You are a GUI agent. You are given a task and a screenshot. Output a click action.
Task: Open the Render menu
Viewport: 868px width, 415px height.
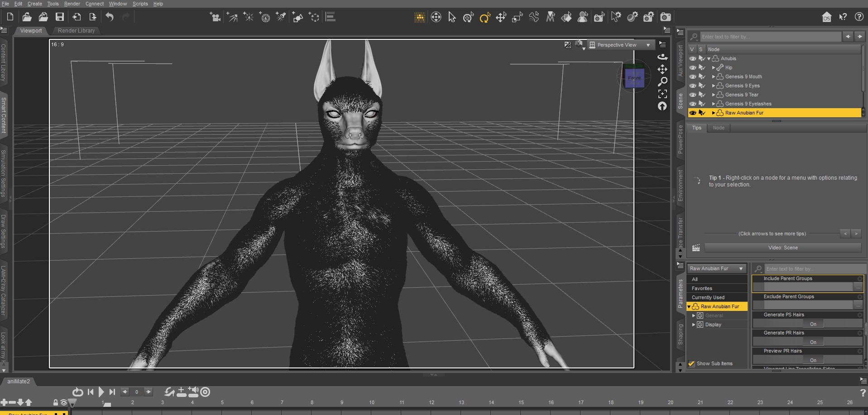[72, 4]
